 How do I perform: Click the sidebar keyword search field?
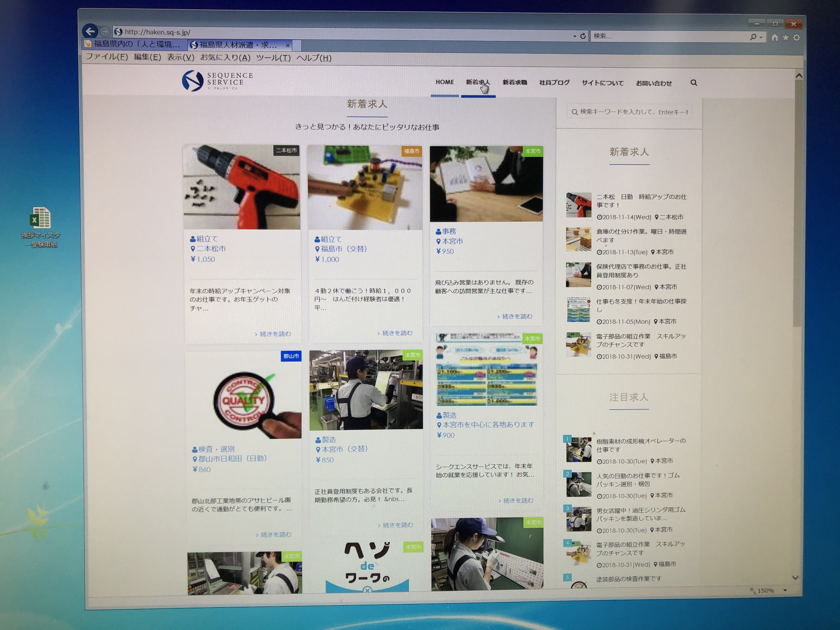630,112
